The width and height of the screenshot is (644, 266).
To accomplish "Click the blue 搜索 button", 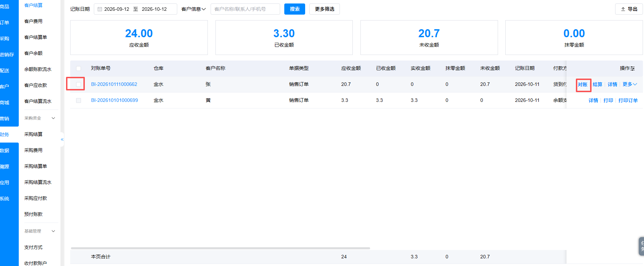I will point(295,9).
